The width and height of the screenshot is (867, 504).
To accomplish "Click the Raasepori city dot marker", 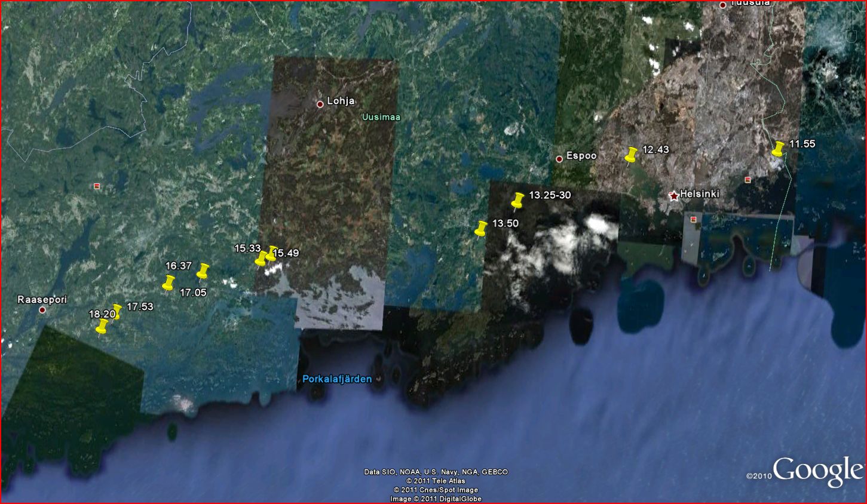I will 42,310.
